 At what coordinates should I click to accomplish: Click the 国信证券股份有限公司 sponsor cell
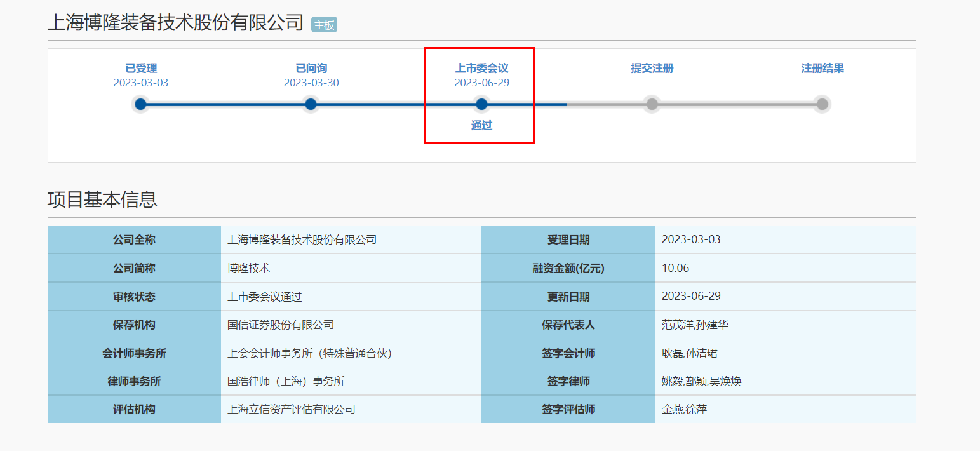pos(281,325)
